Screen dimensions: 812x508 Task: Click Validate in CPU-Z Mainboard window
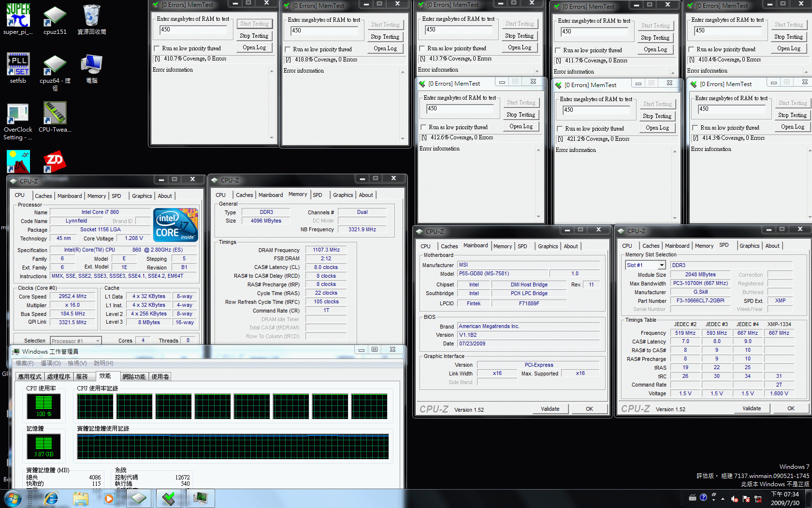pos(550,409)
